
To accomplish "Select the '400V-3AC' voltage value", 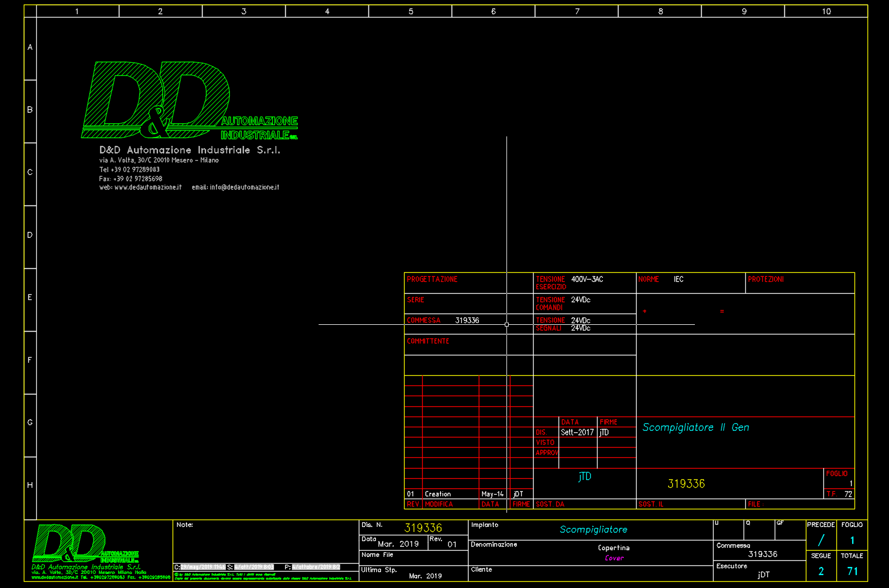I will [x=587, y=280].
